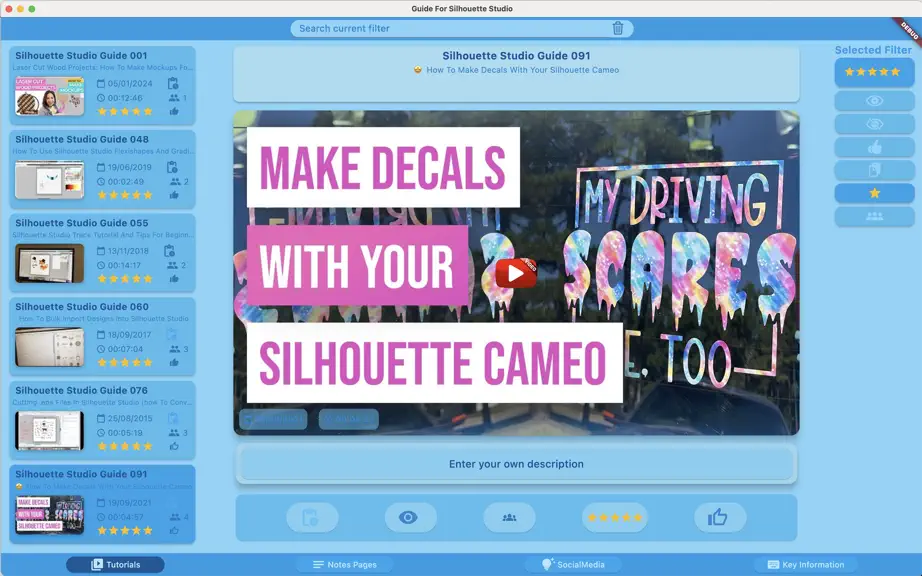Toggle the single-star rating filter
Image resolution: width=922 pixels, height=576 pixels.
[874, 193]
